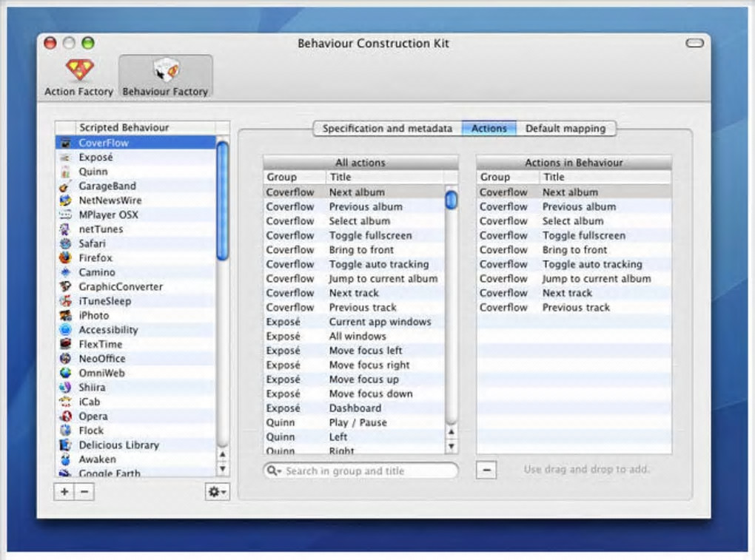
Task: Open search magnifier options dropdown
Action: [275, 470]
